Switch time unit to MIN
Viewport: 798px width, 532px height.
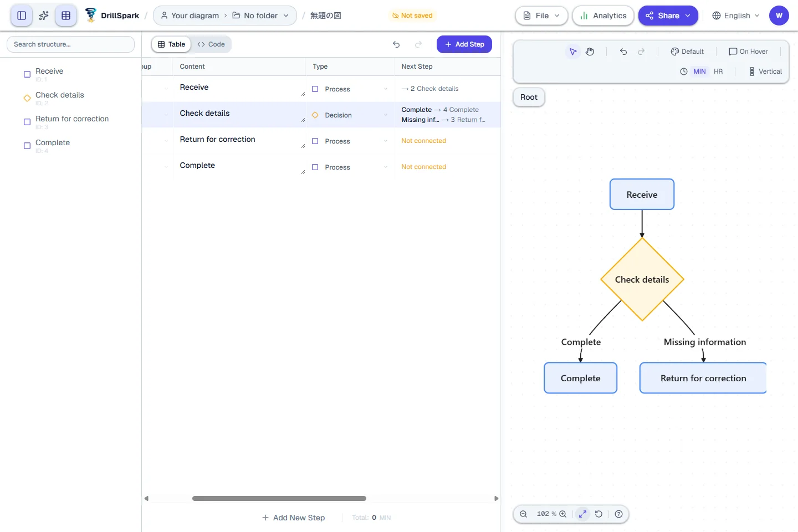click(699, 71)
